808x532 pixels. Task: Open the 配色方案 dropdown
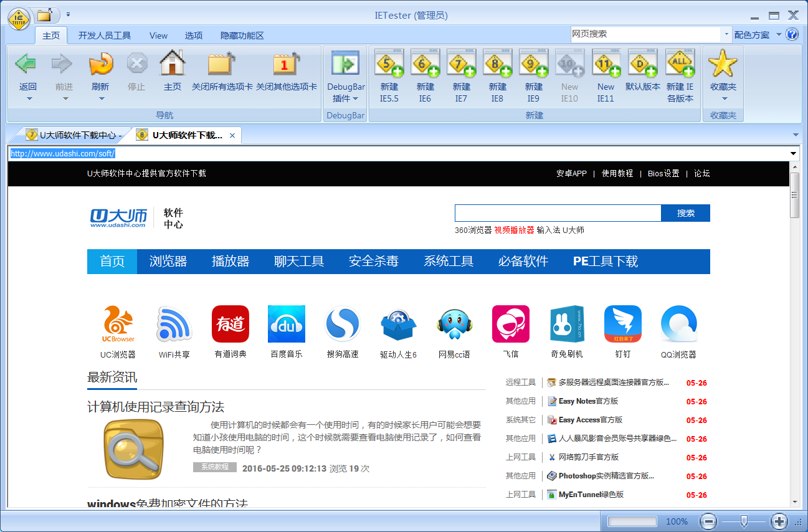pyautogui.click(x=757, y=35)
